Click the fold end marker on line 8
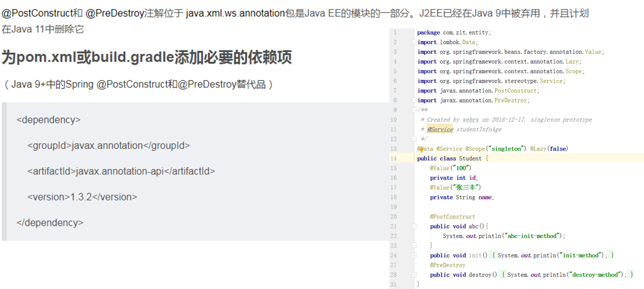Screen dimensions: 644x289 (x=414, y=100)
